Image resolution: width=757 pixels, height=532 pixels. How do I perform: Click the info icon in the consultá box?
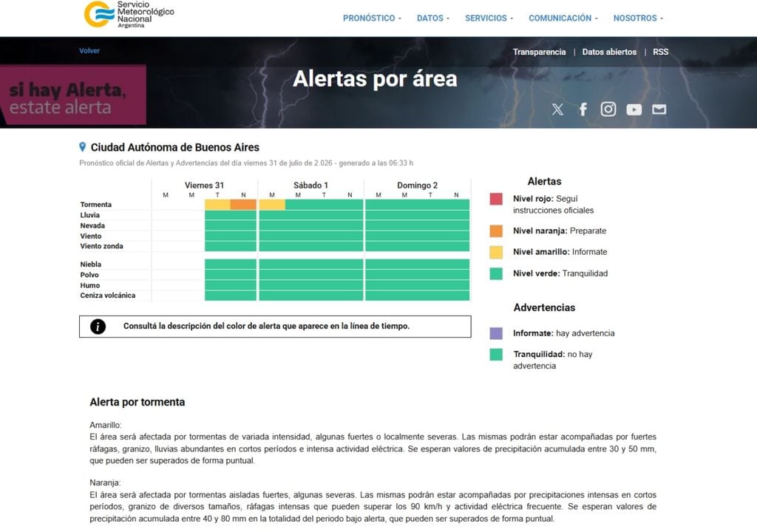(x=98, y=327)
